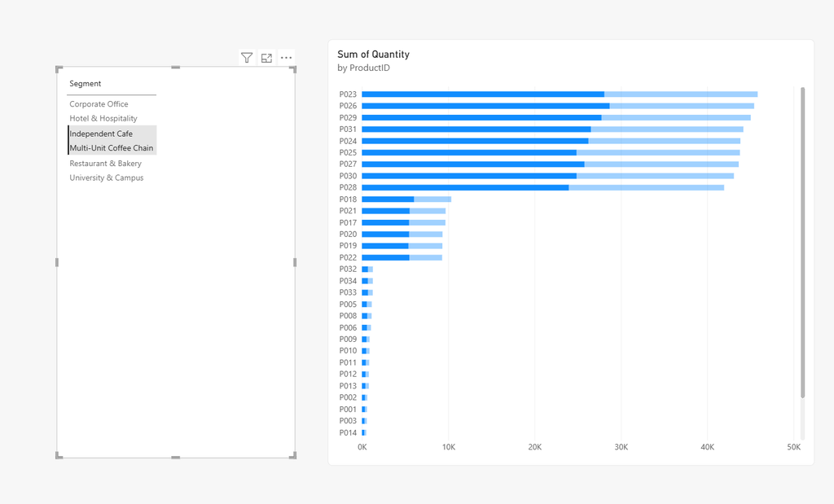Click the P028 product label
The height and width of the screenshot is (504, 834).
(348, 187)
